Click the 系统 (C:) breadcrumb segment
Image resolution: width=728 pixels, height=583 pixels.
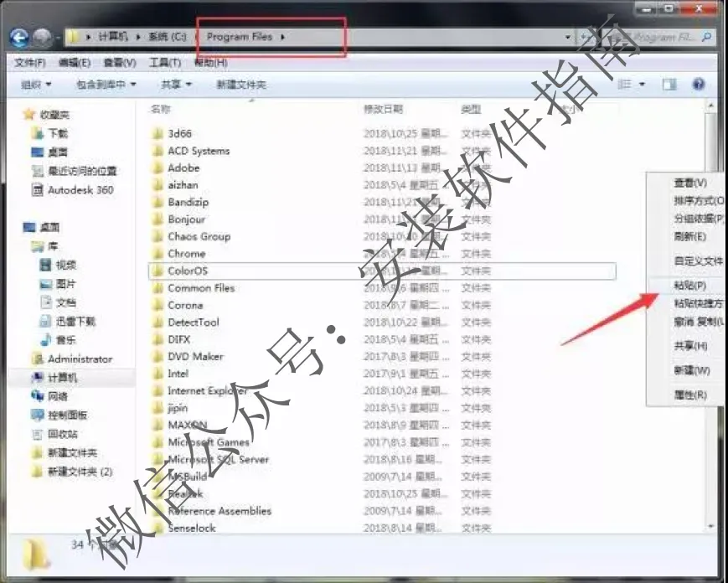click(168, 37)
